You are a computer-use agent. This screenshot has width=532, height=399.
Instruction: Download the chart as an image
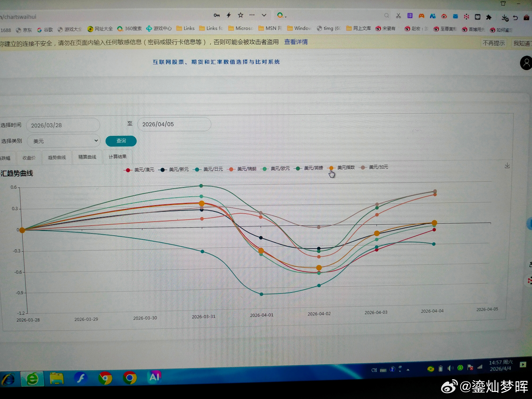click(507, 165)
